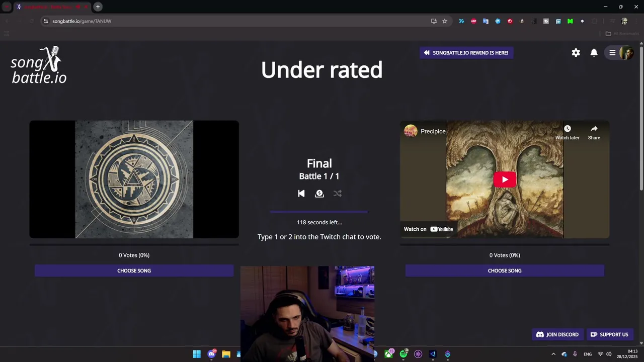Bookmark this page with the star

tap(445, 21)
